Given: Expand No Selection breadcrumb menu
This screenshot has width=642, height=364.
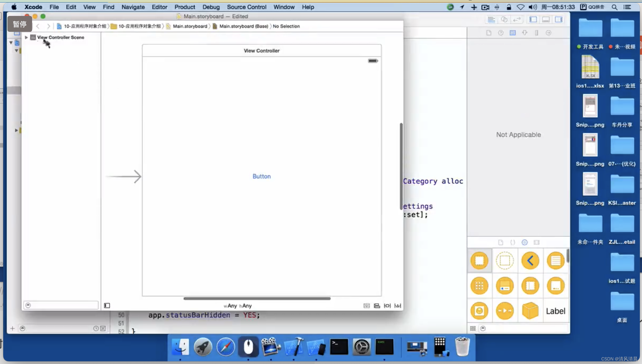Looking at the screenshot, I should [286, 26].
